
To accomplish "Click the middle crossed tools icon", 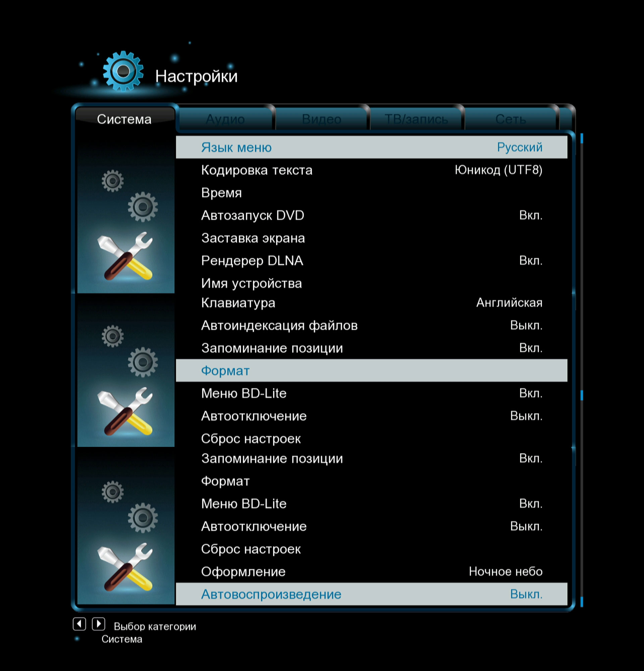I will 125,411.
